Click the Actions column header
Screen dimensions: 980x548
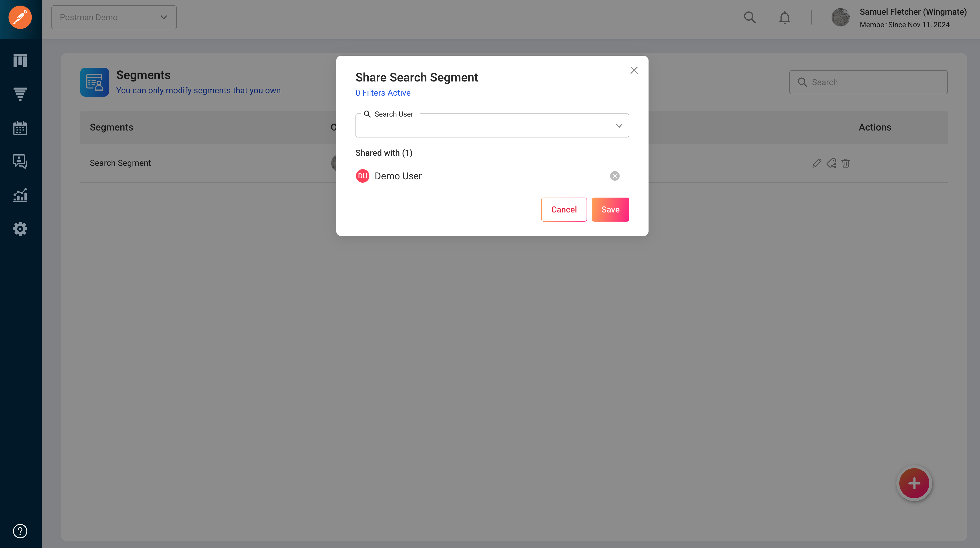pos(875,127)
